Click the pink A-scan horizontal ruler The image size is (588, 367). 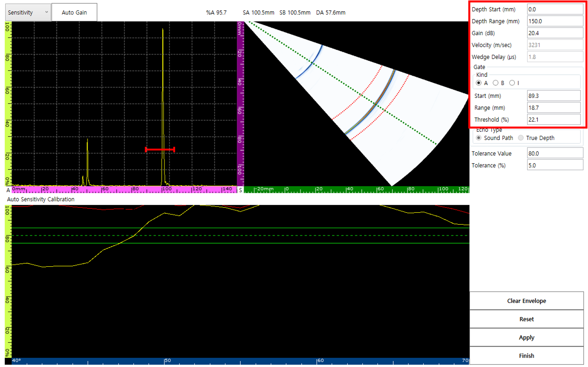[124, 189]
